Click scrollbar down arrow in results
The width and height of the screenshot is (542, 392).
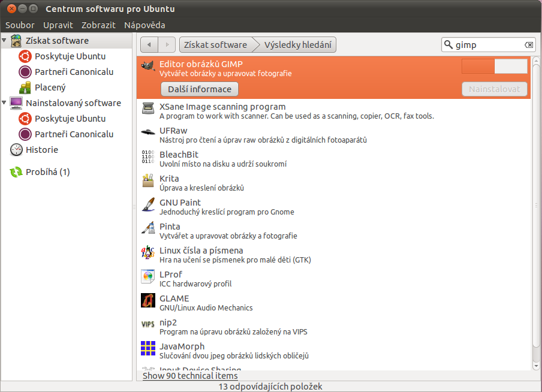point(536,366)
